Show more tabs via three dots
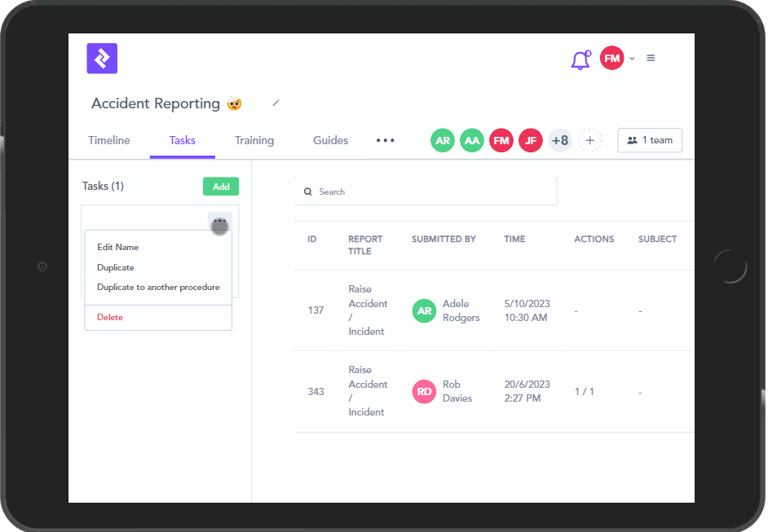 point(385,140)
